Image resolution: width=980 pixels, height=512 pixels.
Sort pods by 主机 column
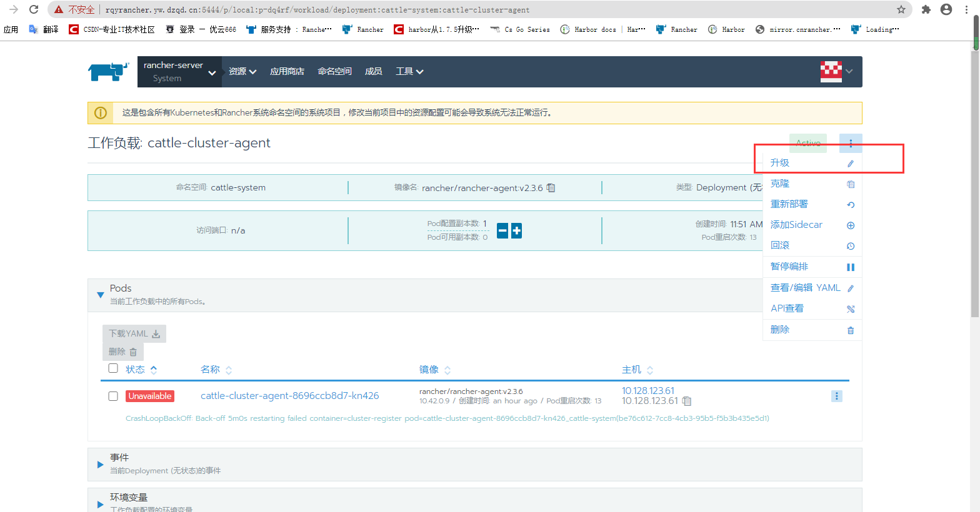[x=637, y=370]
